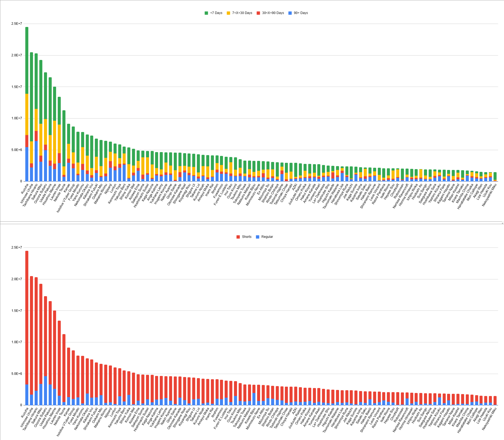Click the 'Kuzuha' x-axis label in top chart
504x440 pixels.
(x=25, y=189)
